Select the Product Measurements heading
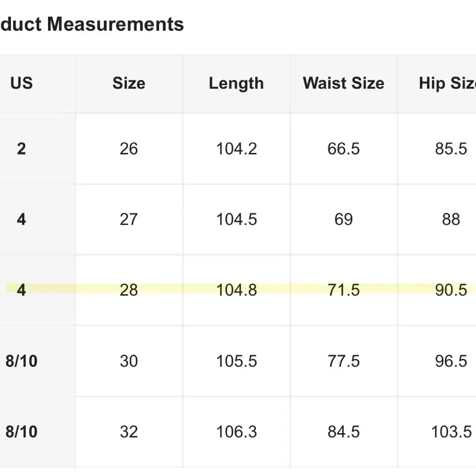The height and width of the screenshot is (476, 476). (x=91, y=24)
